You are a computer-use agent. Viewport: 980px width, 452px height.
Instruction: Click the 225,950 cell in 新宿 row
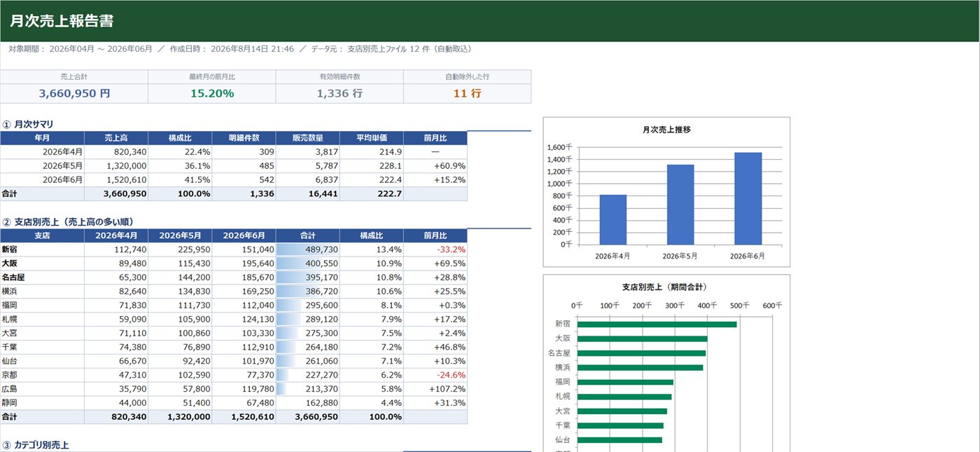click(x=180, y=249)
